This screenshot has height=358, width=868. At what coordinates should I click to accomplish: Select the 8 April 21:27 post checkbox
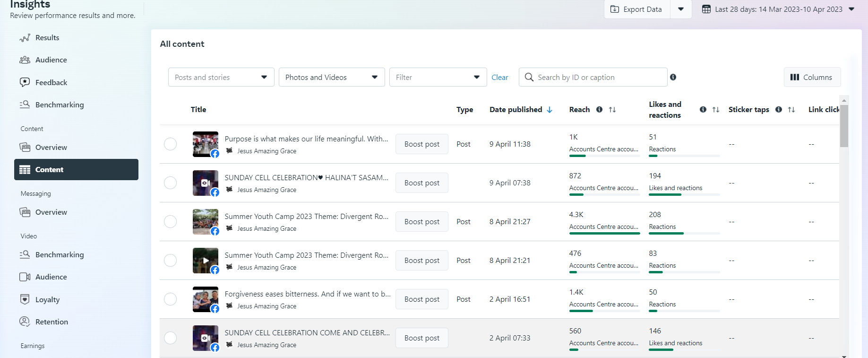point(170,221)
